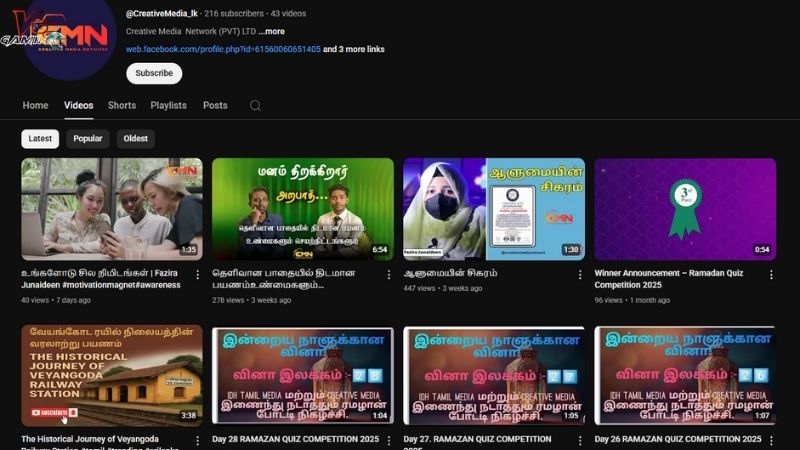Play the 1:07 quiz number 26 thumbnail
The width and height of the screenshot is (800, 450).
pyautogui.click(x=685, y=376)
